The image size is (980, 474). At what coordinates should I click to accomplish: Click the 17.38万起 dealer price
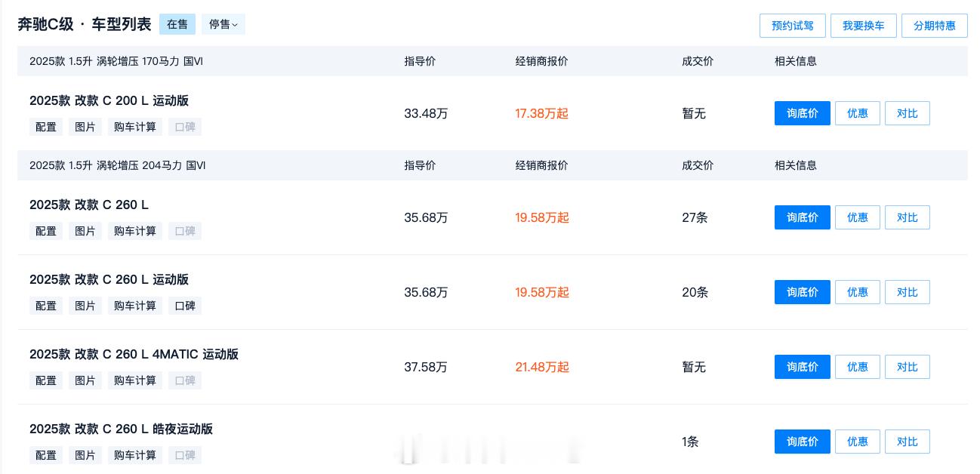[542, 113]
